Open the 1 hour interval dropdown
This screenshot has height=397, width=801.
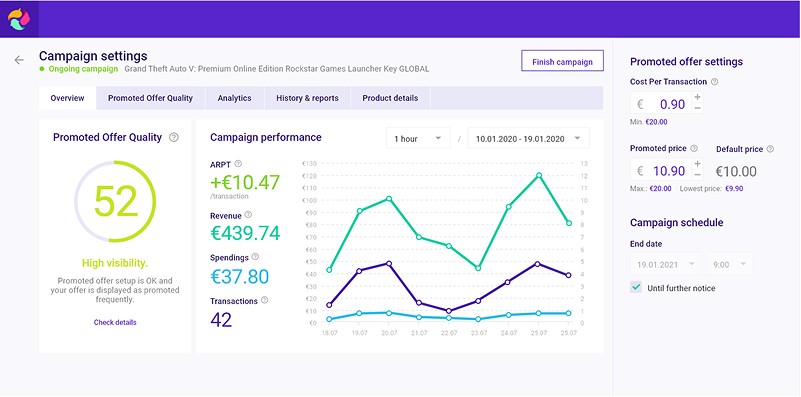pyautogui.click(x=418, y=138)
